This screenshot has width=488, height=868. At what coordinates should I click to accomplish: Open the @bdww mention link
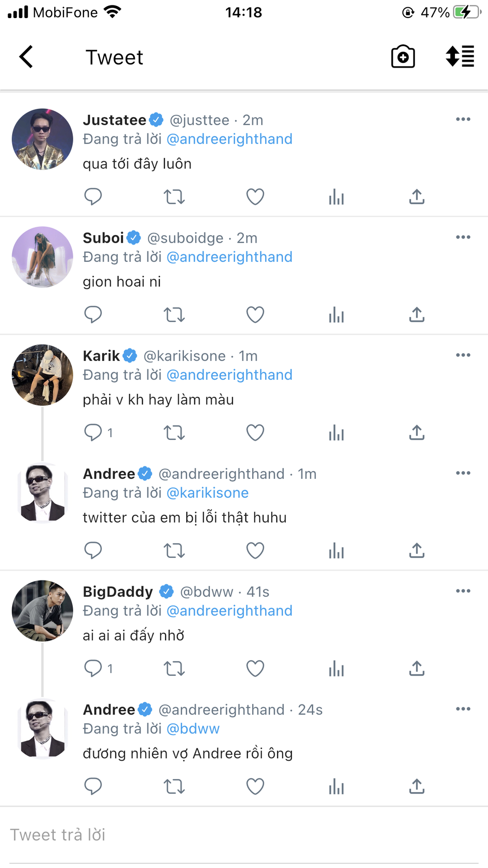point(193,729)
